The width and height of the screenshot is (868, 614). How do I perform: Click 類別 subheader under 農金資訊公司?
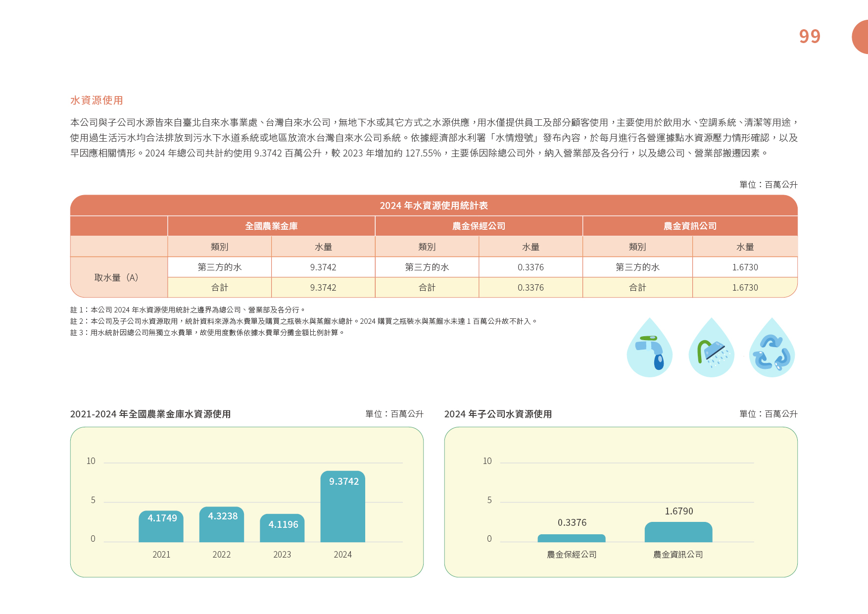(x=637, y=247)
